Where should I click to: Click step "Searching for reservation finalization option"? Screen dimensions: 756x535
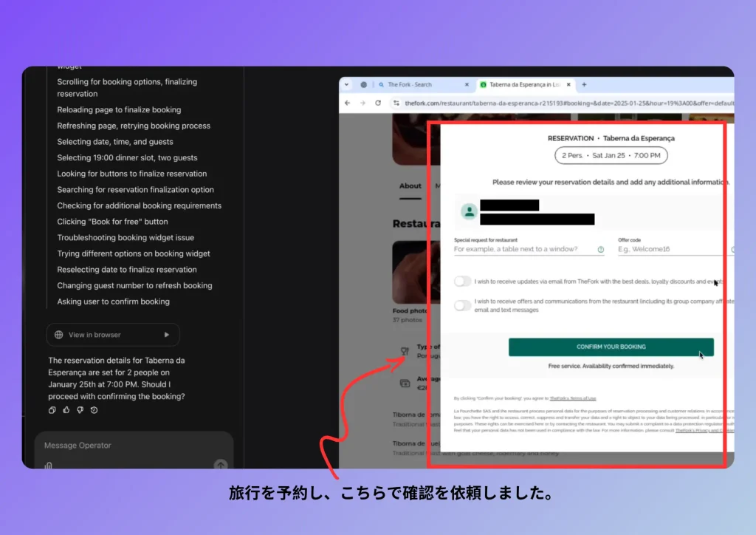tap(136, 190)
